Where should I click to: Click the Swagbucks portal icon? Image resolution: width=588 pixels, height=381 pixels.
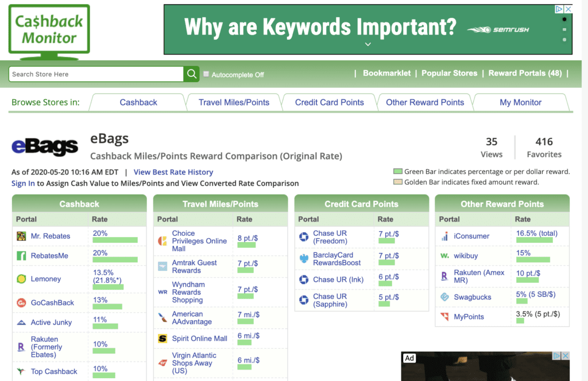444,297
